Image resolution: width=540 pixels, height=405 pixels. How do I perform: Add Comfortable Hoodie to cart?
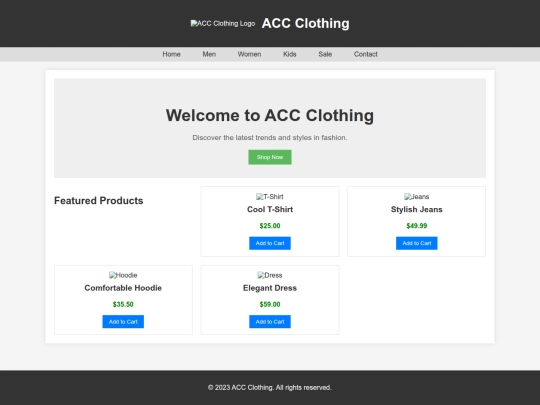tap(123, 322)
